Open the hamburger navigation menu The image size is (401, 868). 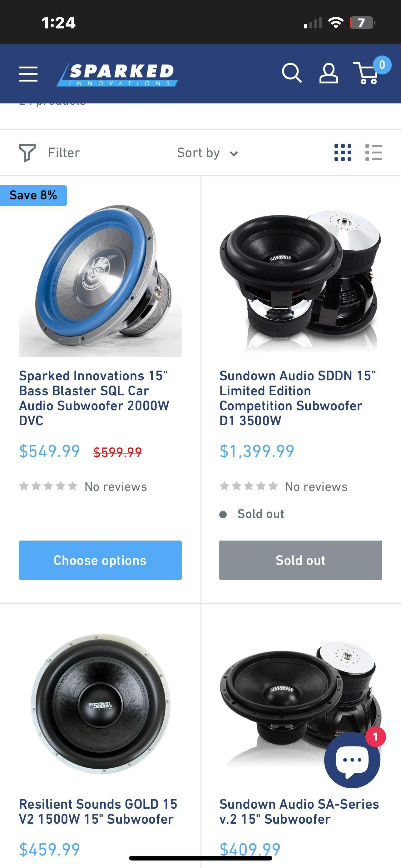tap(28, 74)
